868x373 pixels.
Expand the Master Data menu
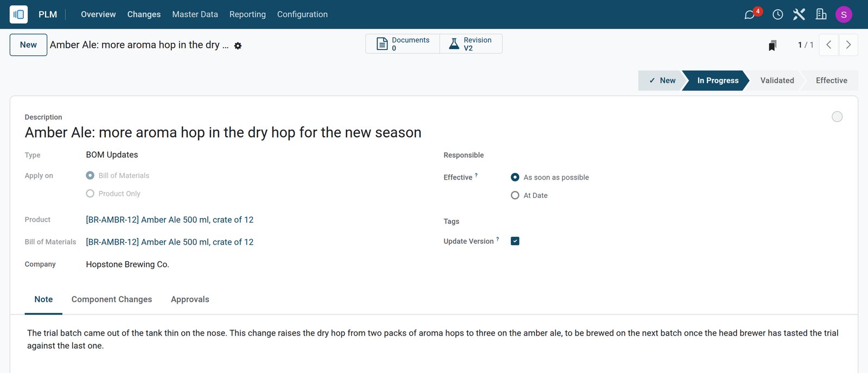pos(195,15)
